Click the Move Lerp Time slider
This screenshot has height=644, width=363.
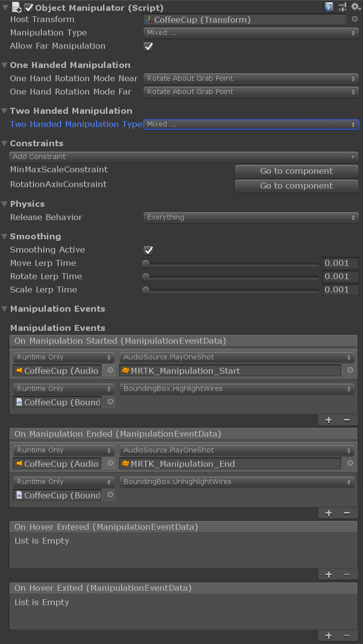[x=231, y=264]
